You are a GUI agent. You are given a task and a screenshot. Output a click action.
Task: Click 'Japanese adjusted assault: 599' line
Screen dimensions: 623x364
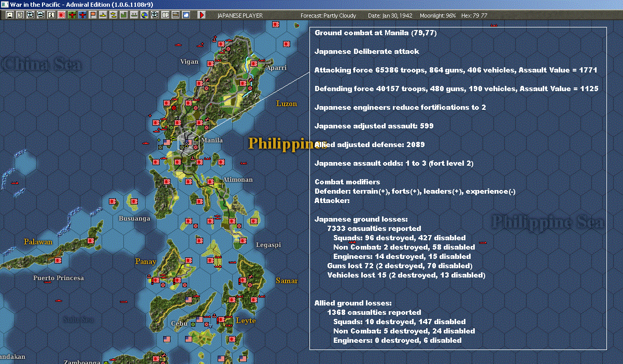click(374, 126)
